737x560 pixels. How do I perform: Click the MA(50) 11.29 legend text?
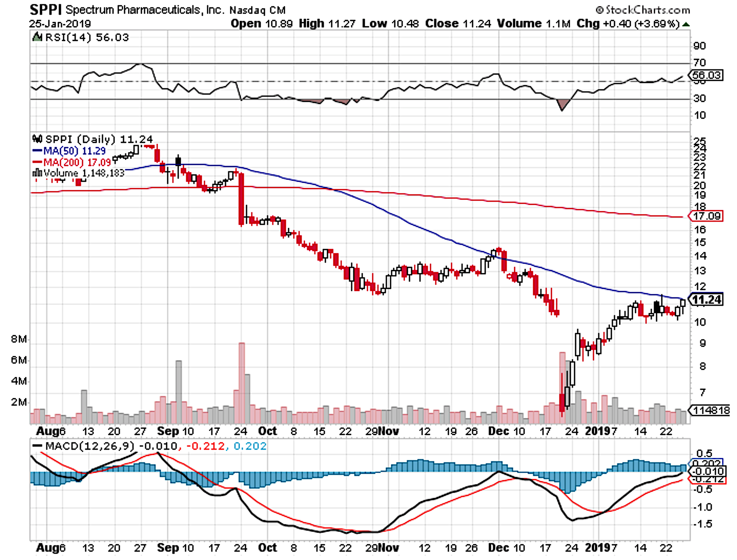tap(74, 151)
